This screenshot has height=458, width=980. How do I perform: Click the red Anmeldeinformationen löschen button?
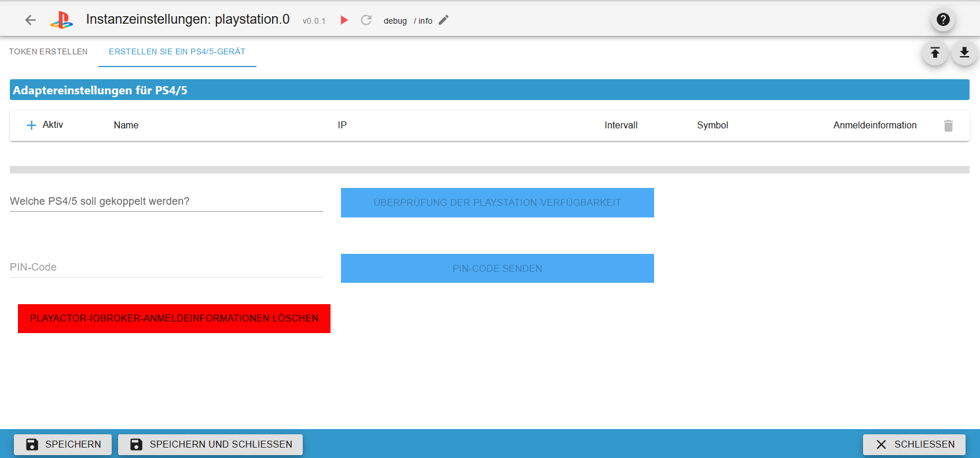coord(174,319)
